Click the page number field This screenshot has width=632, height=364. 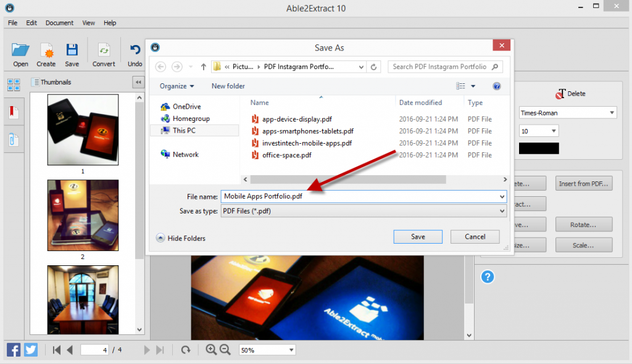pos(94,350)
